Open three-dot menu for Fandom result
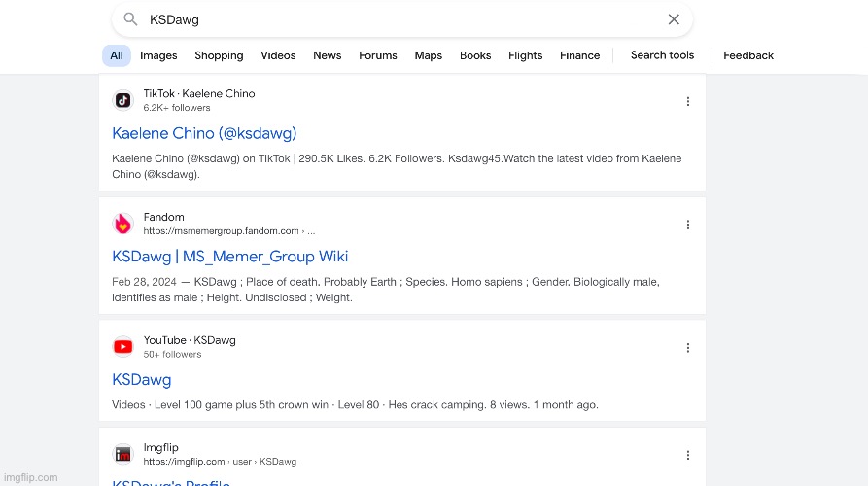Image resolution: width=868 pixels, height=486 pixels. pos(688,225)
